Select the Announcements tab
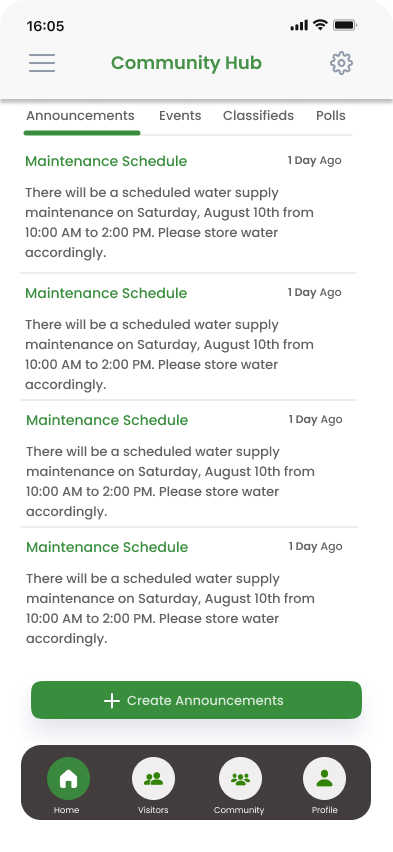393x852 pixels. point(80,116)
